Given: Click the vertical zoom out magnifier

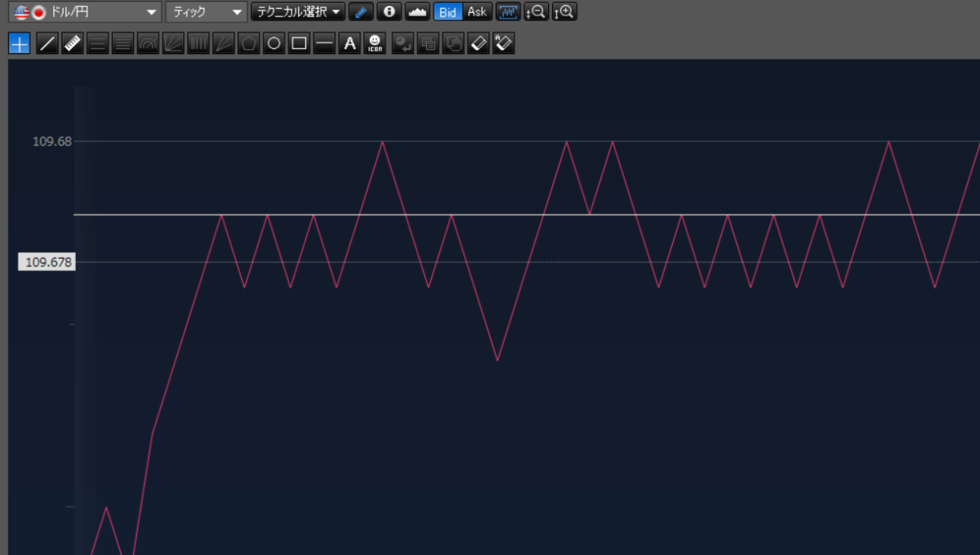Looking at the screenshot, I should click(x=536, y=12).
